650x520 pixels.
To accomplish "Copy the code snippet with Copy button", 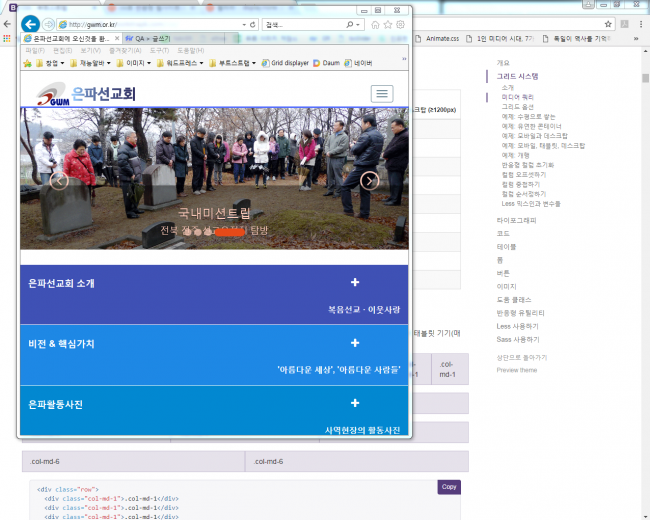I will [449, 487].
